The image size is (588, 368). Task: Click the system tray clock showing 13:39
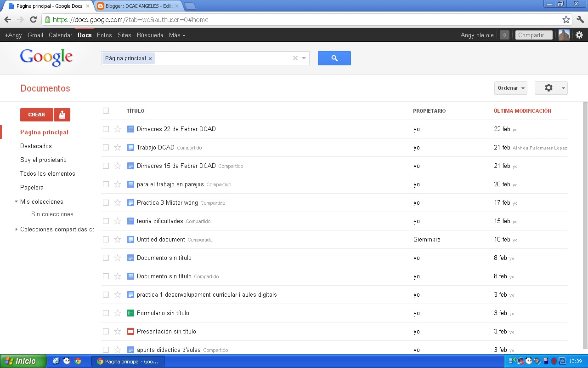coord(575,361)
